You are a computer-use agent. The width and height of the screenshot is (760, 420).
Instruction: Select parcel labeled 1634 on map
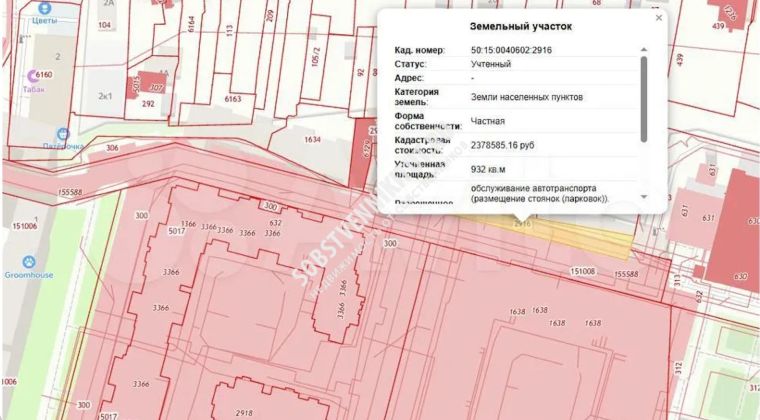pos(312,140)
